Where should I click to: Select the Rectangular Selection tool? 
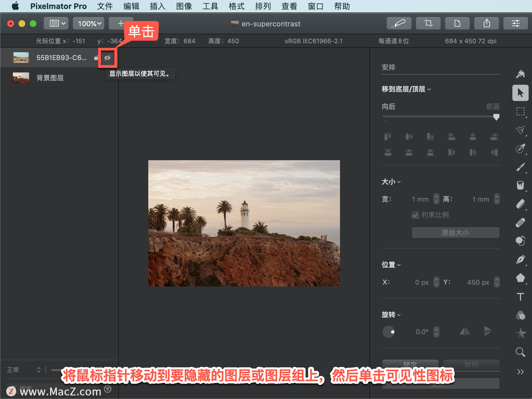coord(520,111)
